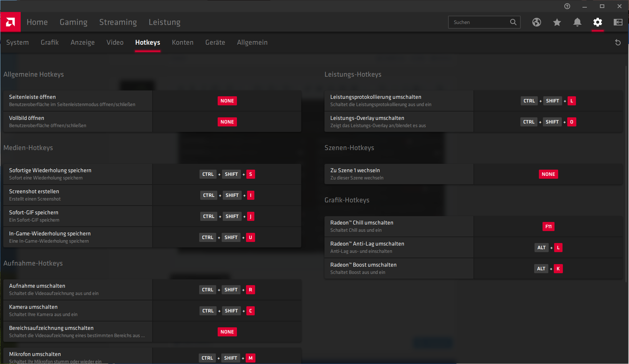
Task: Open the Gaming tab
Action: point(73,22)
